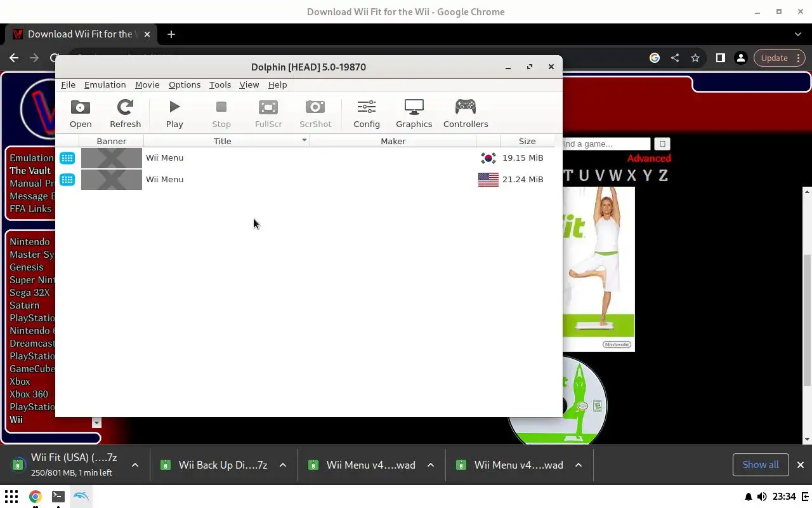Click the Find a game search field
Viewport: 812px width, 508px height.
[606, 144]
